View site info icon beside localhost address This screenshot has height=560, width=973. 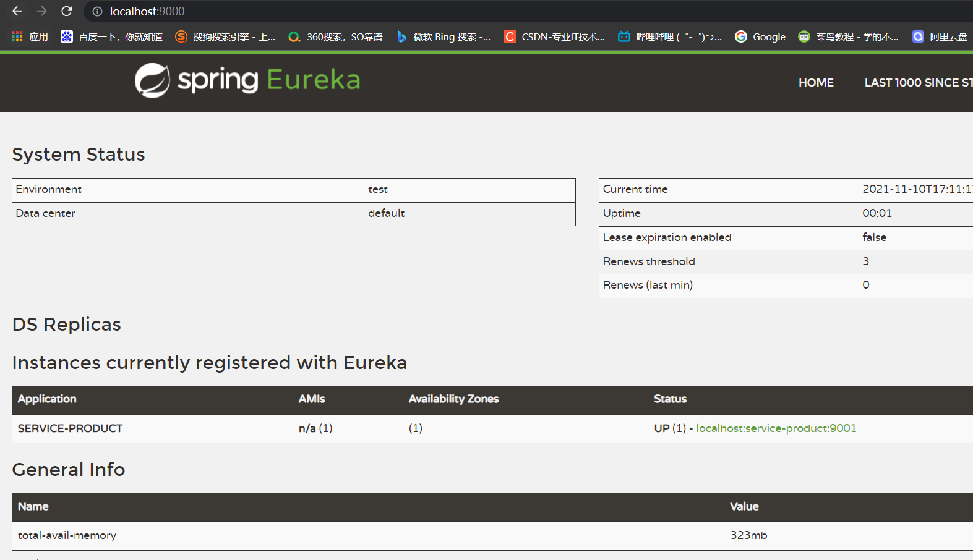point(97,11)
